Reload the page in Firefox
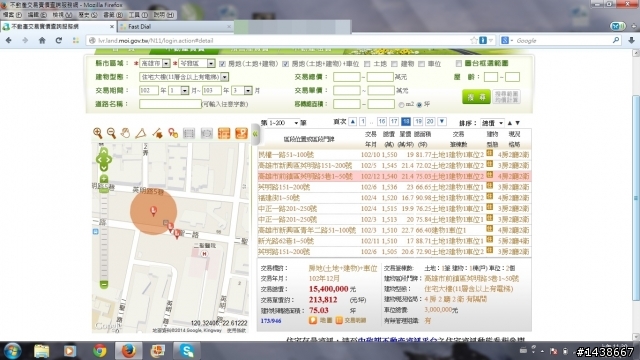 [59, 40]
